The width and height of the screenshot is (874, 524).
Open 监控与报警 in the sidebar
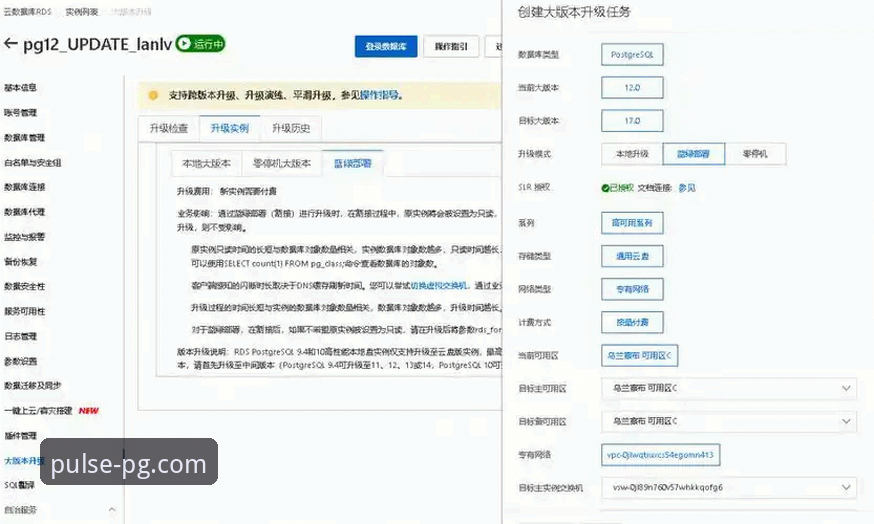coord(24,237)
